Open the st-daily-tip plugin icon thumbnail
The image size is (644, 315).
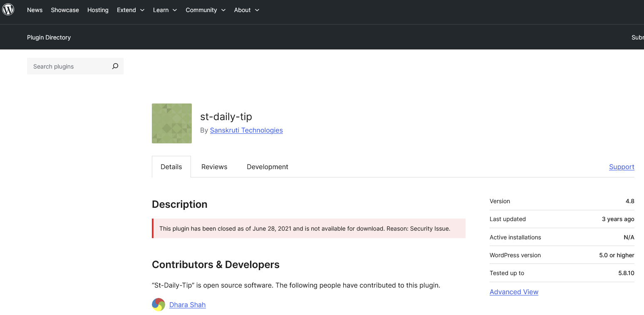click(x=172, y=123)
